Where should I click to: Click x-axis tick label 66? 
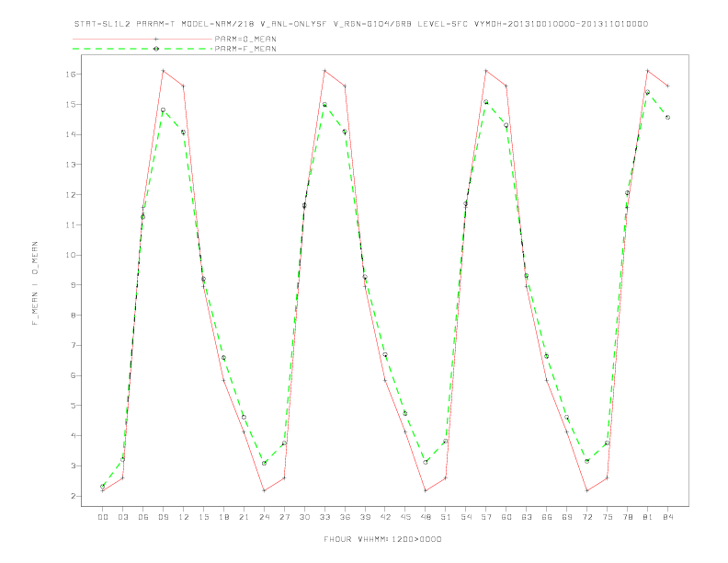pos(547,517)
